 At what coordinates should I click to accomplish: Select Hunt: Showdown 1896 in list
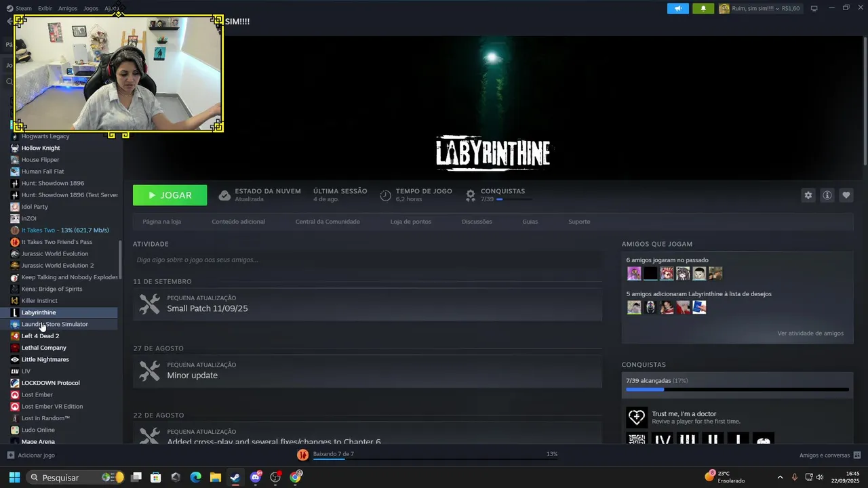[64, 183]
